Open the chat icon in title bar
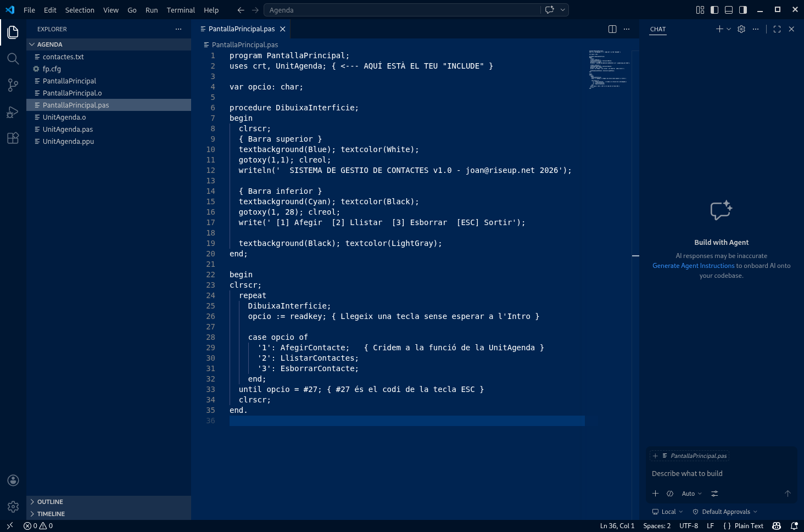This screenshot has height=532, width=804. (549, 10)
